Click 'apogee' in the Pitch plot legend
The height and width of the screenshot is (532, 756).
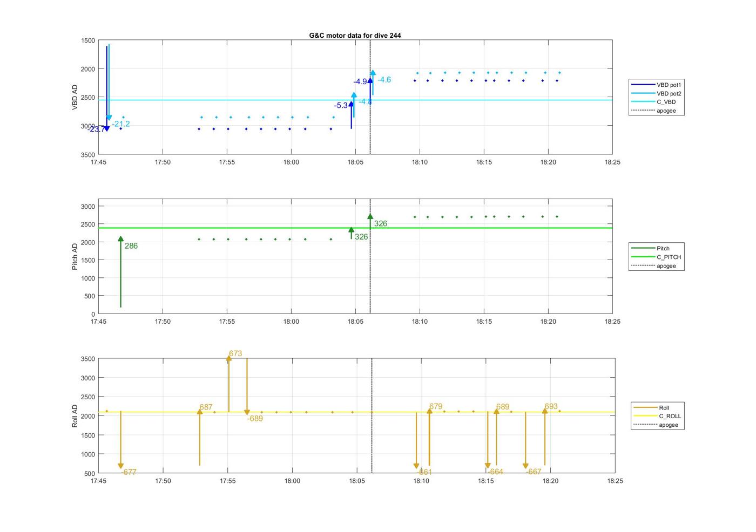tap(666, 266)
